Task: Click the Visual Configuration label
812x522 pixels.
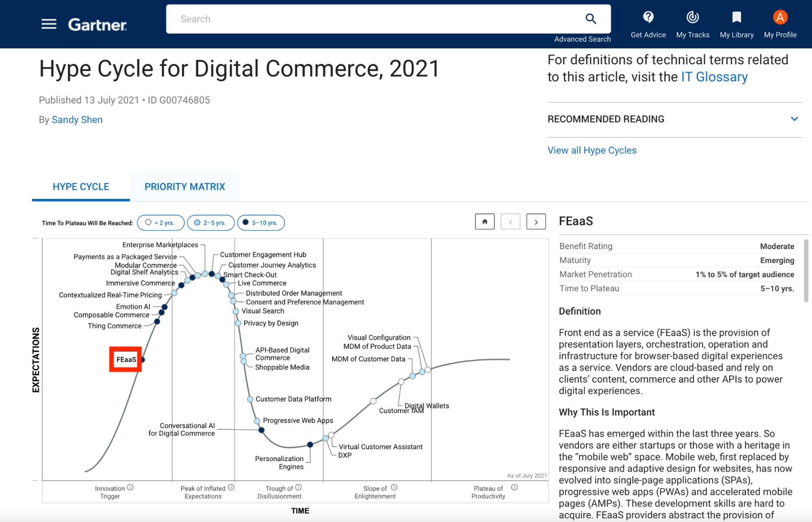Action: pyautogui.click(x=379, y=337)
